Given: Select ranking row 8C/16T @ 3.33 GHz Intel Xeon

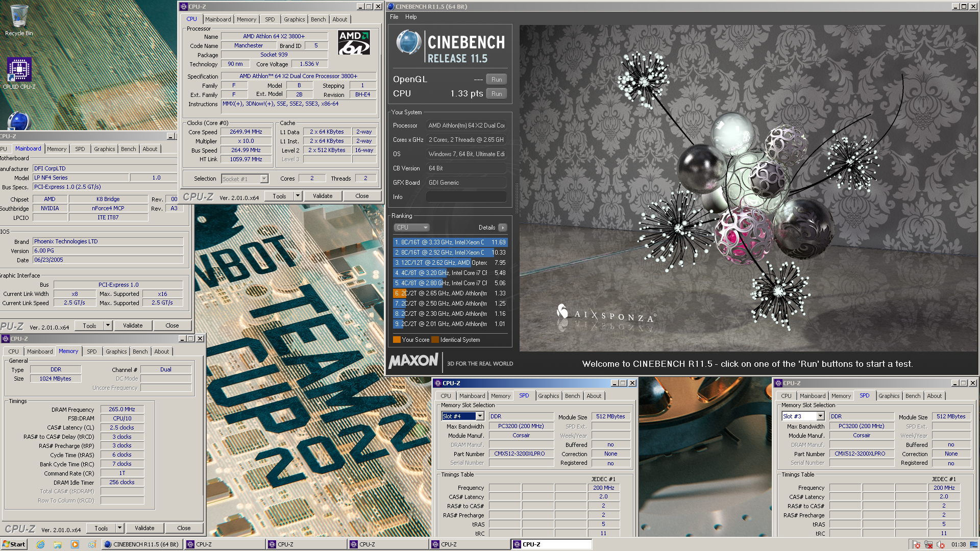Looking at the screenshot, I should tap(450, 242).
